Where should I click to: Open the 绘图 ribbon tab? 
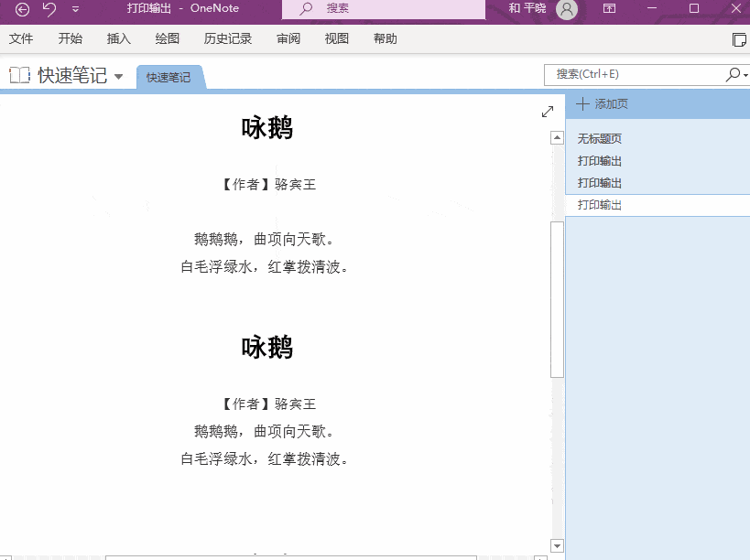pos(168,38)
